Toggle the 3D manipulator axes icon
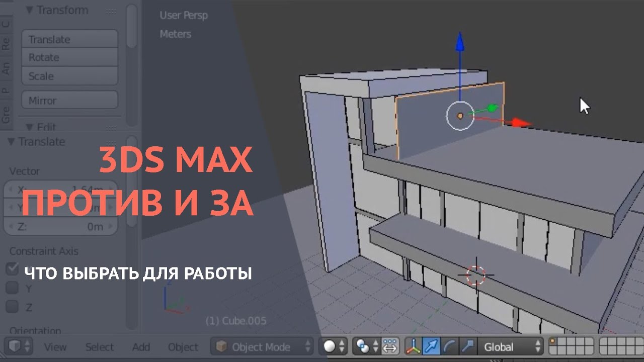 click(414, 346)
